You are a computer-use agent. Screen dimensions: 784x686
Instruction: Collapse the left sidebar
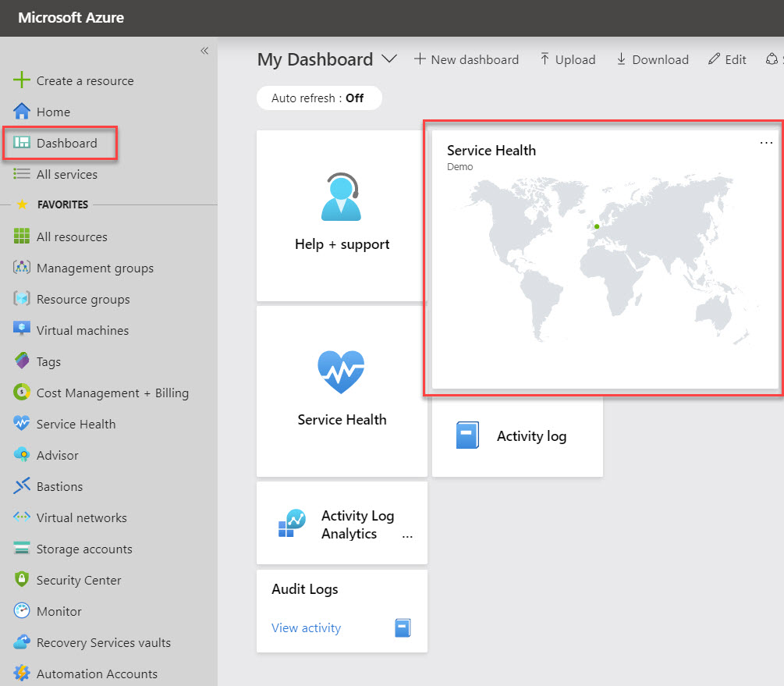pos(204,50)
